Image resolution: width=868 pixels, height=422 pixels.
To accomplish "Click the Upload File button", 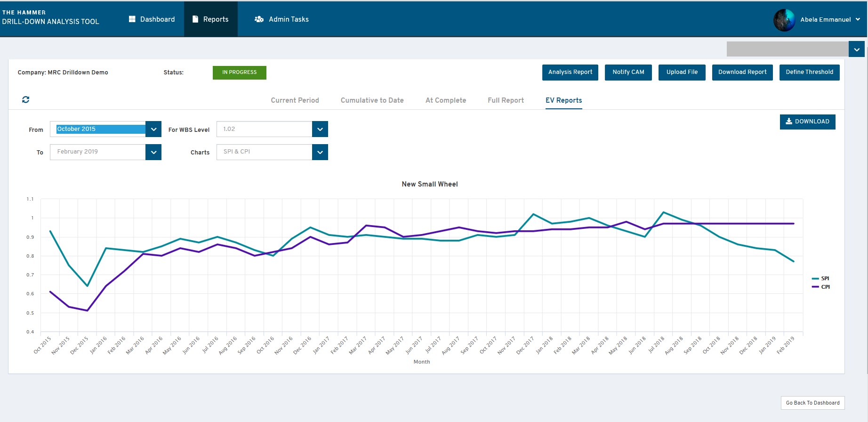I will (682, 72).
